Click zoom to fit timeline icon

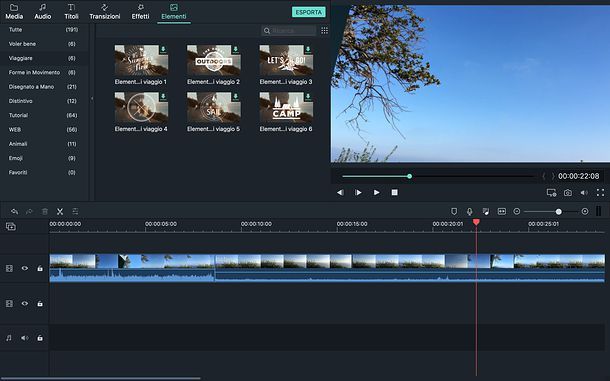(x=502, y=211)
